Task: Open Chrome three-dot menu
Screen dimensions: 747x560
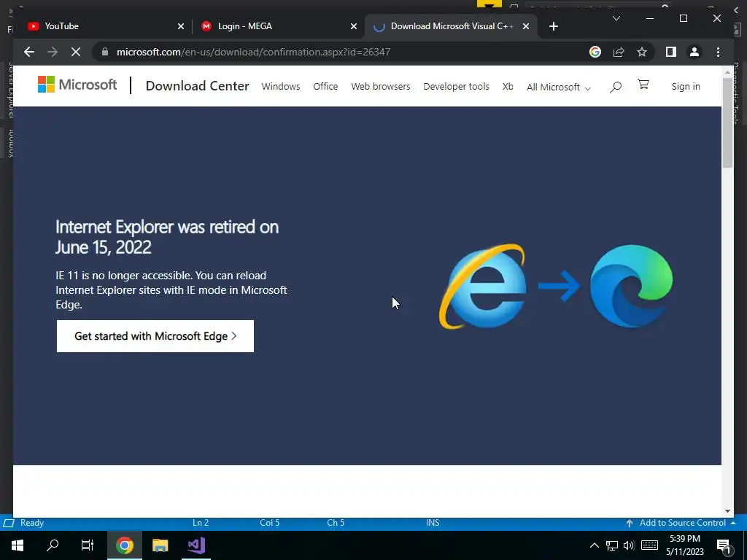Action: (x=718, y=52)
